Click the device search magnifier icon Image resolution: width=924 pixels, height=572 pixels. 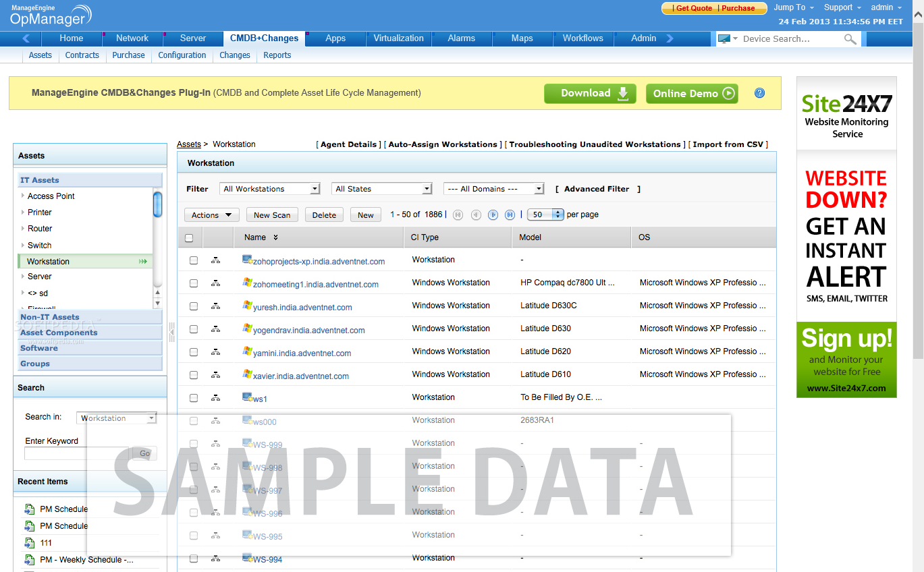coord(850,39)
